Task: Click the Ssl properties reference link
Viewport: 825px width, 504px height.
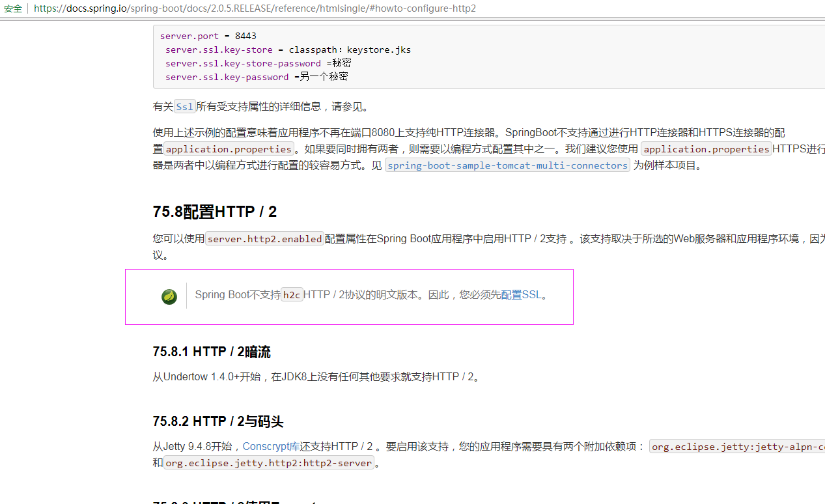Action: click(x=185, y=106)
